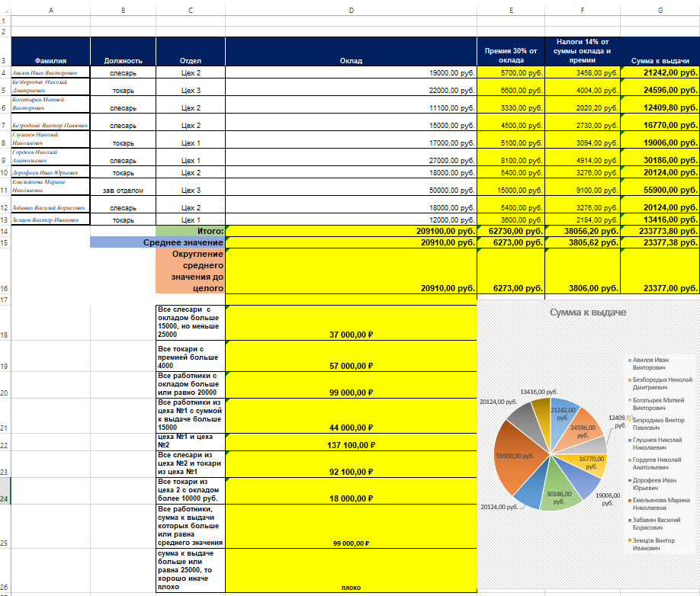Select the Округление среднего значения label cell
This screenshot has width=700, height=596.
coord(191,271)
